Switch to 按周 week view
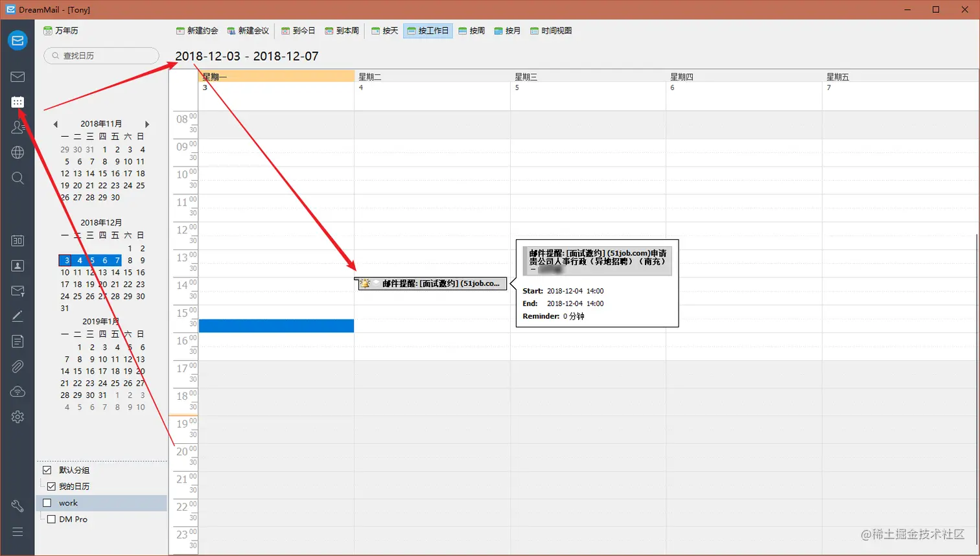Viewport: 980px width, 556px height. (471, 30)
